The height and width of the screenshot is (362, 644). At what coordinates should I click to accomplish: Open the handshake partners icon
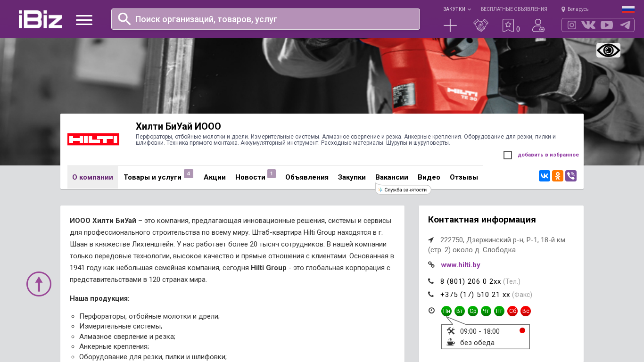pyautogui.click(x=480, y=25)
